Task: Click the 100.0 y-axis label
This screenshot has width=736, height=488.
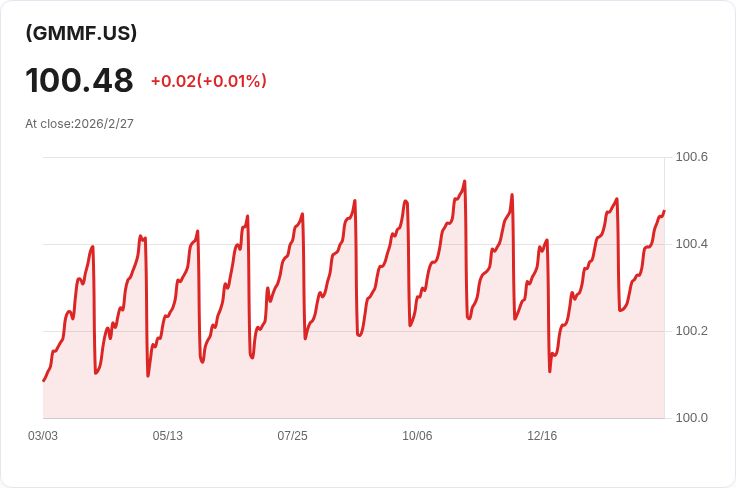Action: tap(691, 417)
